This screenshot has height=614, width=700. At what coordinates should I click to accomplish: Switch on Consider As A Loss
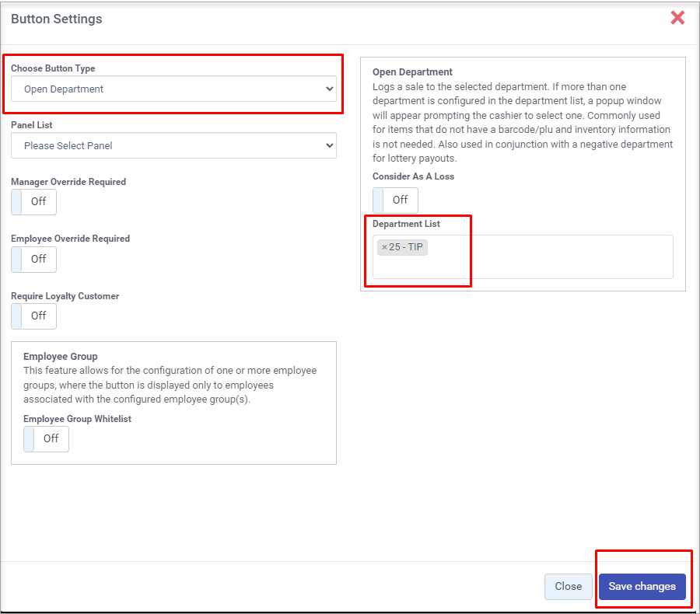tap(395, 200)
